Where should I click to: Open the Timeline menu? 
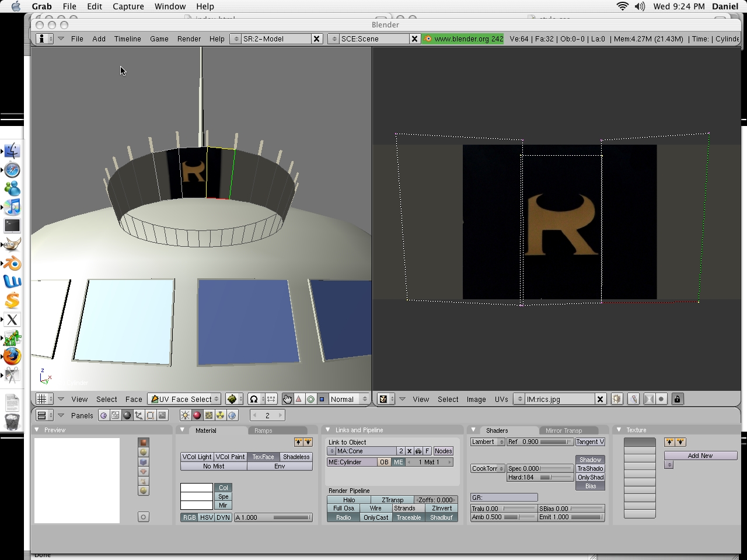pos(127,38)
